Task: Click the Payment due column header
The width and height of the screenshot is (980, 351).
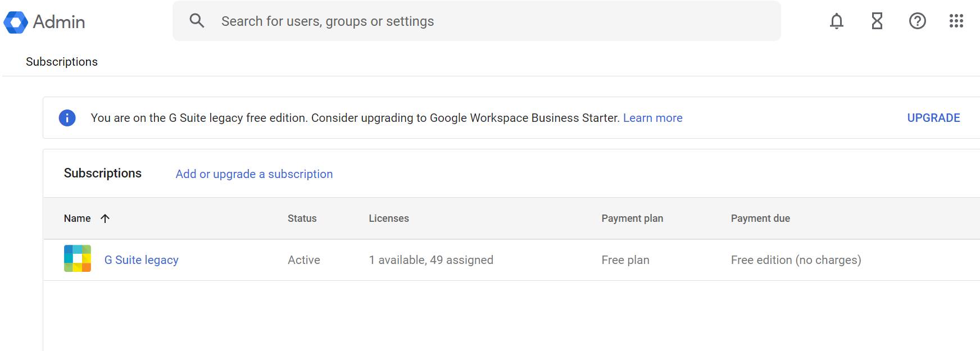Action: point(760,218)
